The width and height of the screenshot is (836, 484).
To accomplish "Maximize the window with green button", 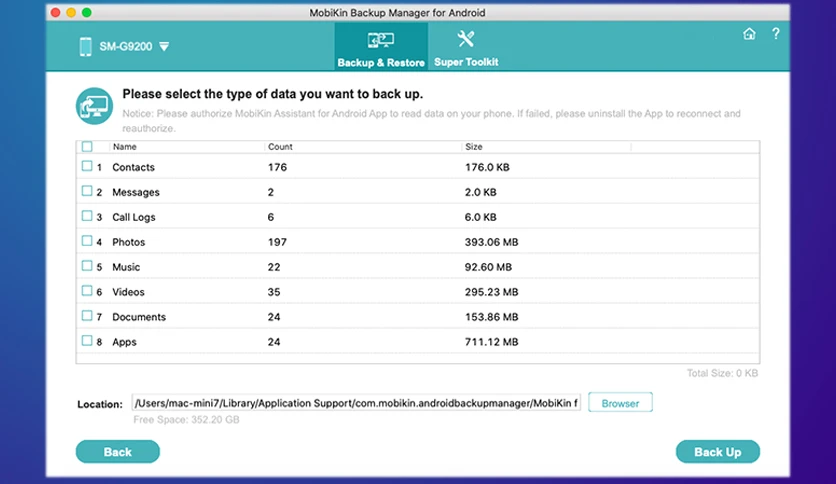I will pos(86,12).
